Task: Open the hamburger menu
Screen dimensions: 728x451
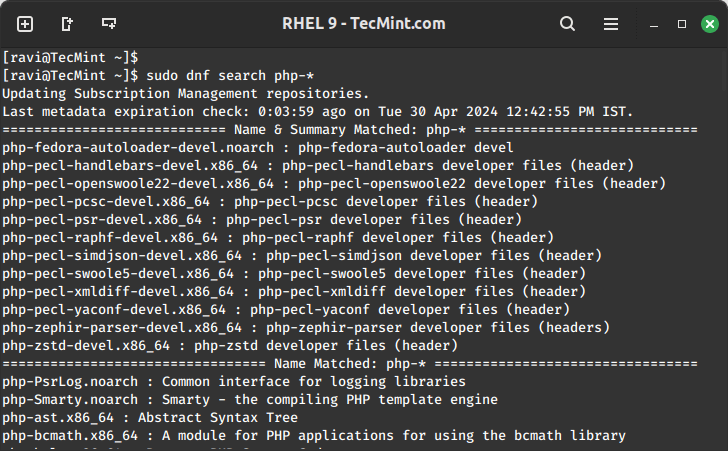Action: (x=610, y=23)
